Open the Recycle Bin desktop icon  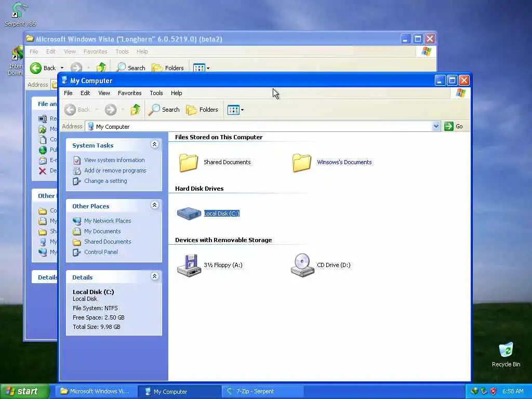click(506, 354)
